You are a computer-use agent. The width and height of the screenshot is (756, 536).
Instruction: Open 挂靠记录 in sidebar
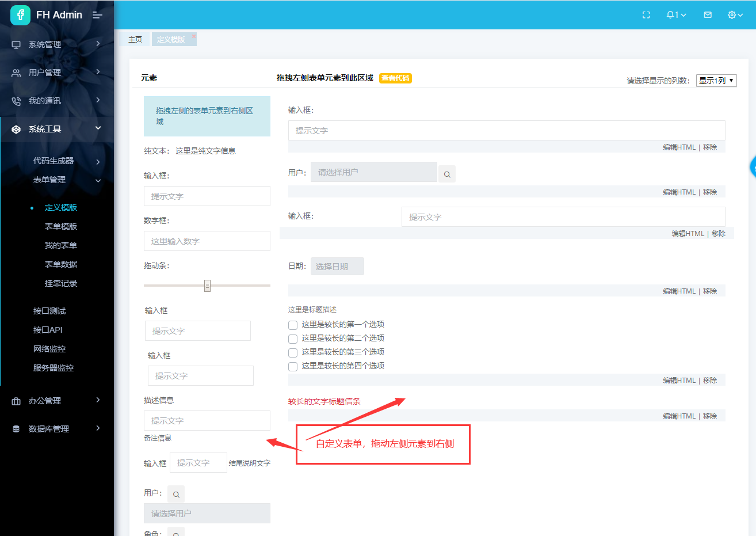pos(61,283)
